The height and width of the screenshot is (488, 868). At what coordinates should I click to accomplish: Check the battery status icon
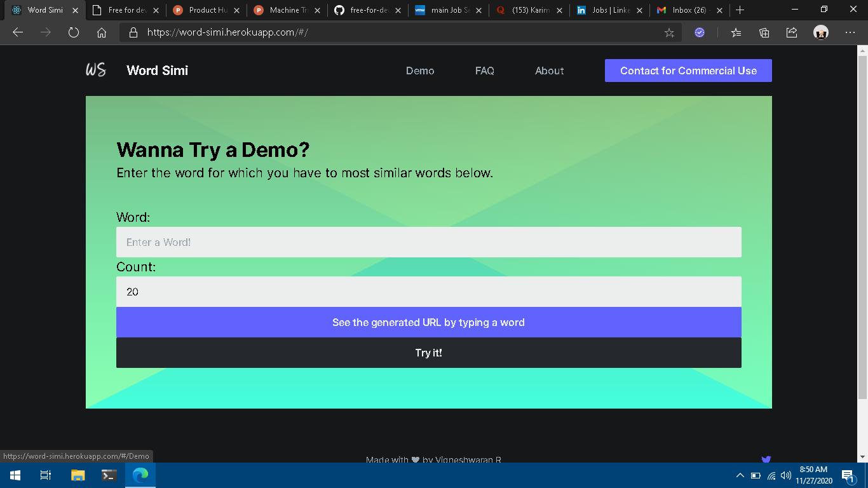(x=756, y=475)
